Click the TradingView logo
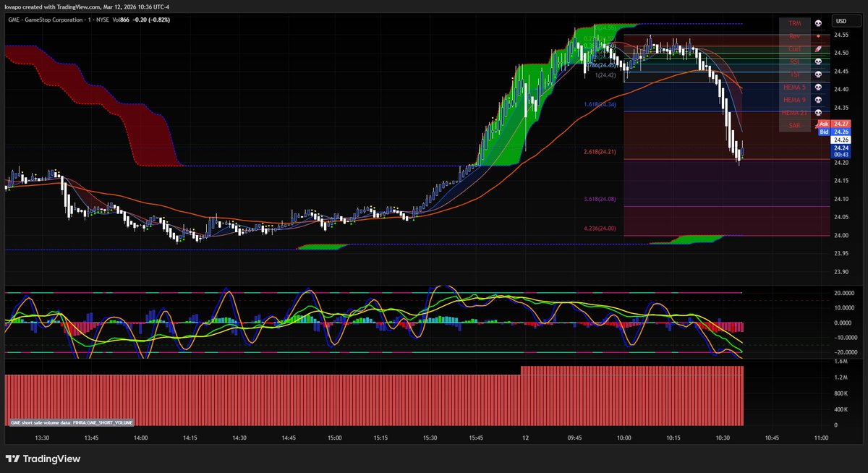Viewport: 868px width, 473px height. (43, 459)
